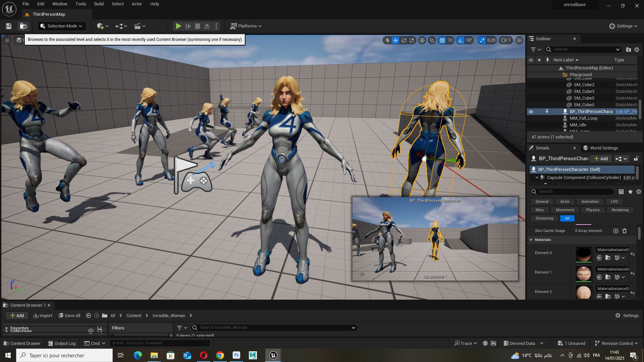Image resolution: width=644 pixels, height=362 pixels.
Task: Open viewport options hamburger menu
Action: coord(7,40)
